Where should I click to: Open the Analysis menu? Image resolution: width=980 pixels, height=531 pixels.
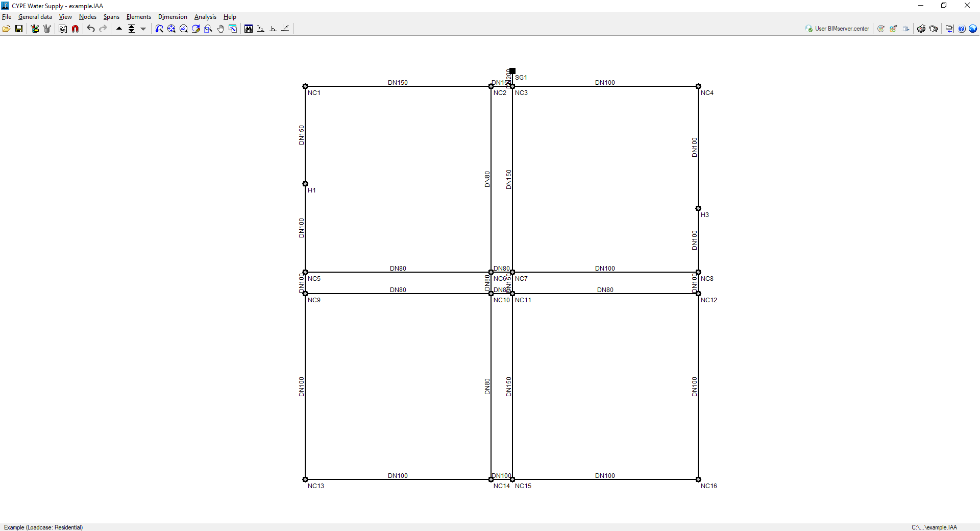[205, 17]
